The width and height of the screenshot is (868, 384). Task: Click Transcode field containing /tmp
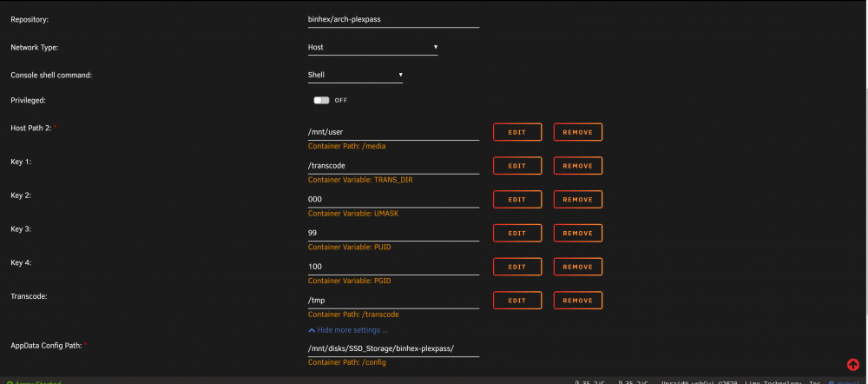coord(393,301)
